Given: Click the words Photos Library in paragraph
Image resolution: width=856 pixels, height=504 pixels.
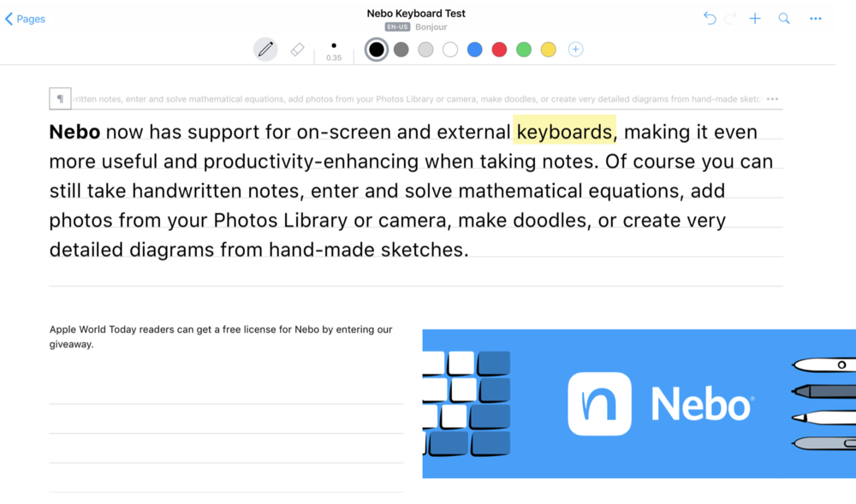Looking at the screenshot, I should (280, 221).
